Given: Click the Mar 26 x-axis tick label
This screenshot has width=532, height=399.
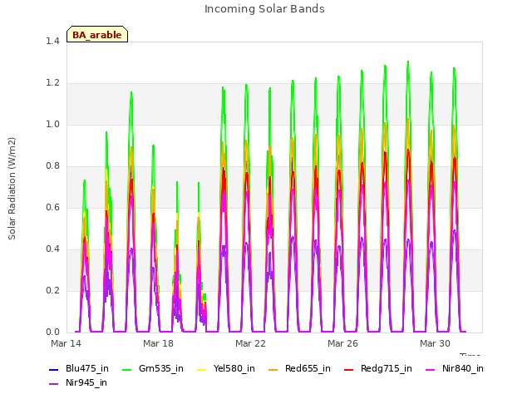Looking at the screenshot, I should [342, 343].
